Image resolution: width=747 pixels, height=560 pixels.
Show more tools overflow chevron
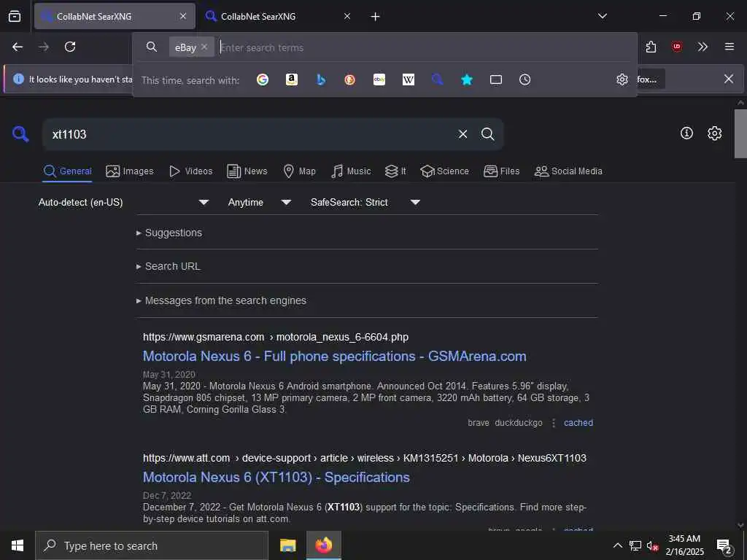click(703, 47)
